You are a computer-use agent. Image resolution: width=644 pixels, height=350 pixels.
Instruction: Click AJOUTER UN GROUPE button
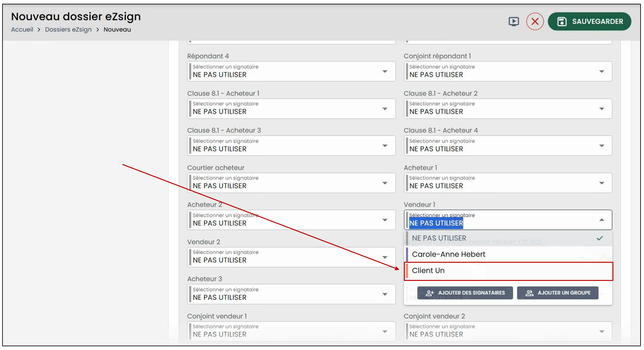[558, 293]
